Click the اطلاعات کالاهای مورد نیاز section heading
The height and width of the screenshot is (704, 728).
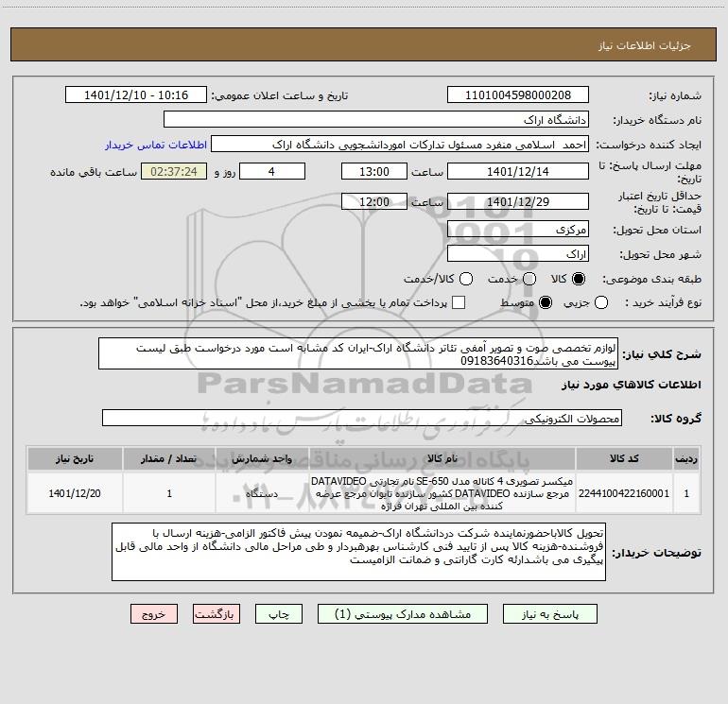click(x=632, y=385)
